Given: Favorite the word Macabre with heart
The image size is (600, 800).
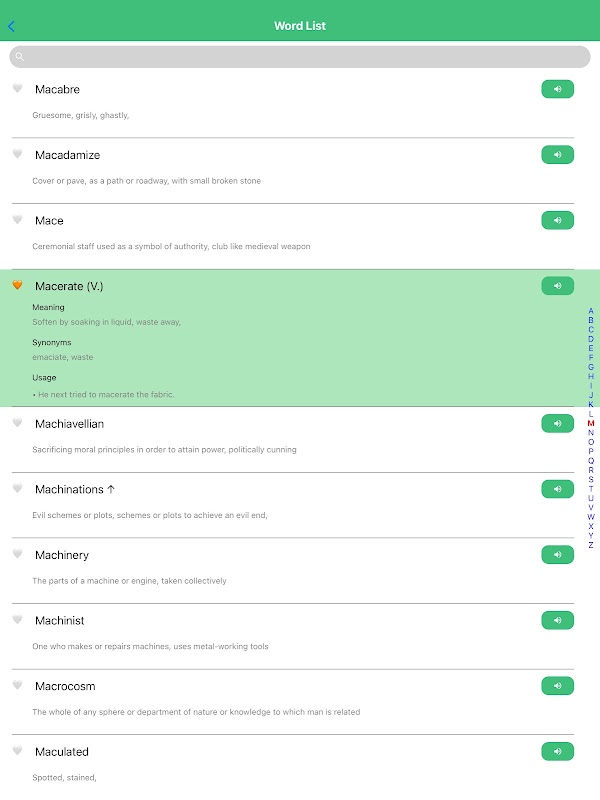Looking at the screenshot, I should click(x=17, y=89).
